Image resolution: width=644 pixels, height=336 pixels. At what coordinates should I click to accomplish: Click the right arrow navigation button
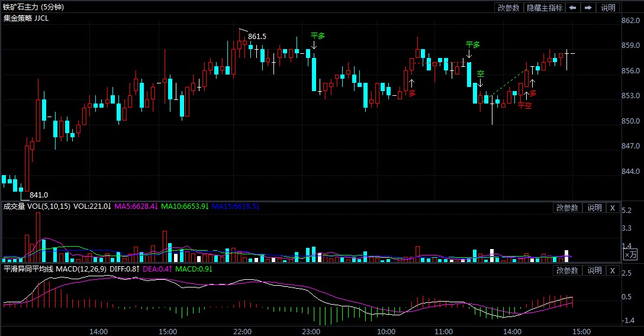[588, 8]
